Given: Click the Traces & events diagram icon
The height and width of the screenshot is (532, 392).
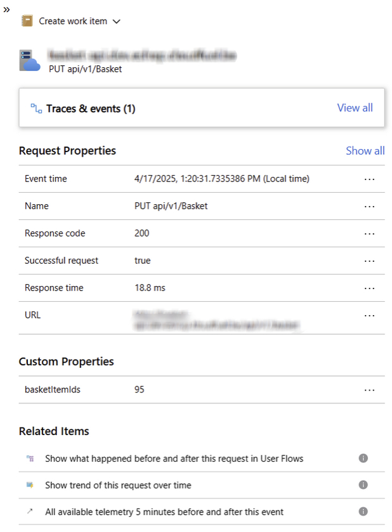Looking at the screenshot, I should click(36, 108).
